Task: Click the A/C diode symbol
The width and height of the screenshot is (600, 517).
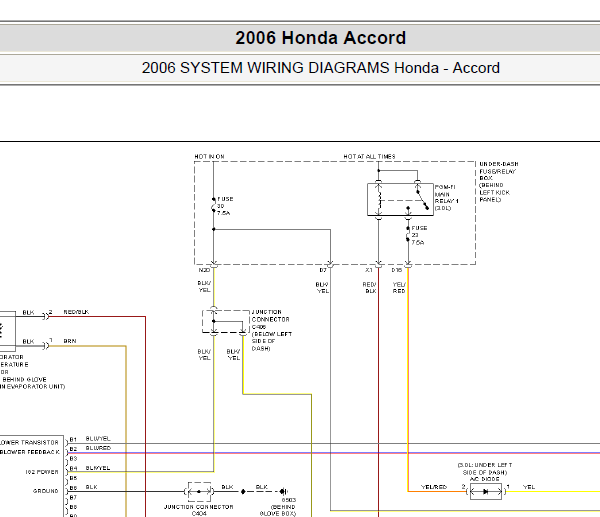Action: (486, 492)
